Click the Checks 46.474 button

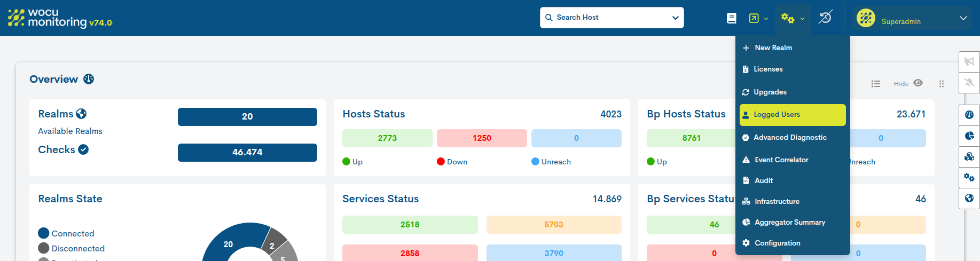[247, 153]
